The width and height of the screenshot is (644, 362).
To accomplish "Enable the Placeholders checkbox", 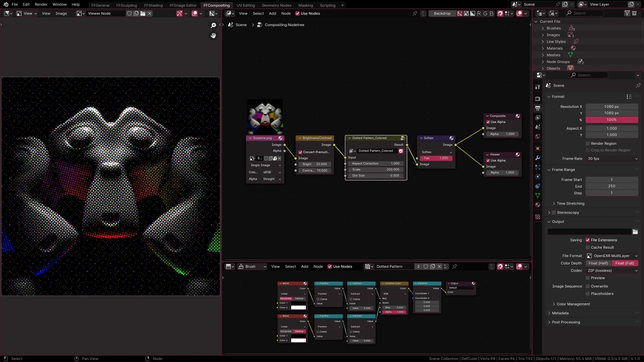I will (x=588, y=294).
